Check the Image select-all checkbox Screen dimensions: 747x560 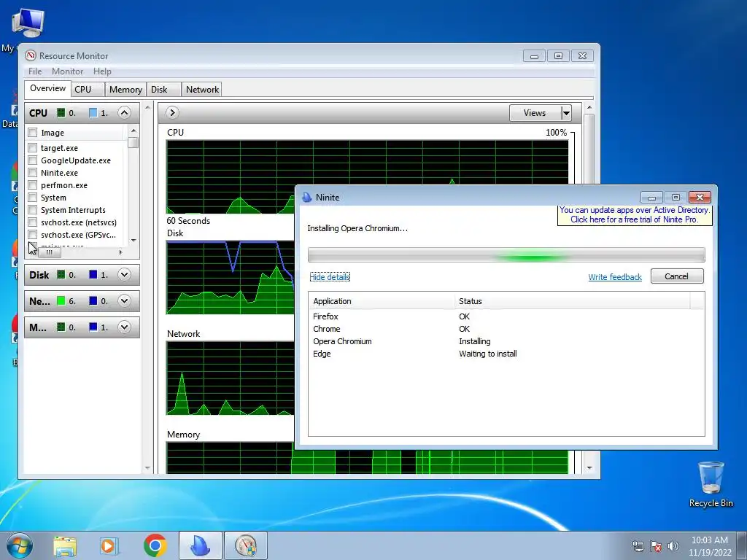point(32,133)
